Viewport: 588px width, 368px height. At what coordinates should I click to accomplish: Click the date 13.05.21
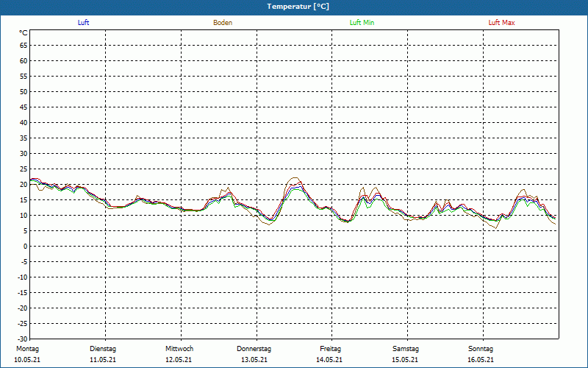point(254,360)
